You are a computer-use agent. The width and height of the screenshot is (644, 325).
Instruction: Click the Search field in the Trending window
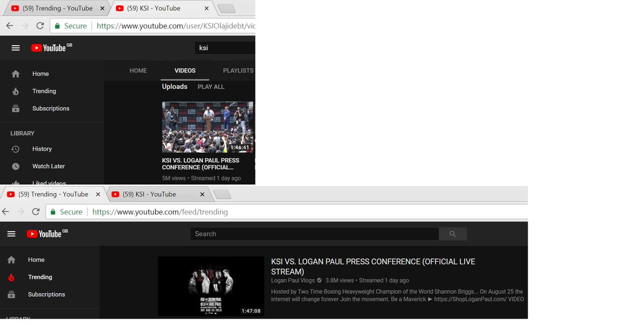pos(314,234)
